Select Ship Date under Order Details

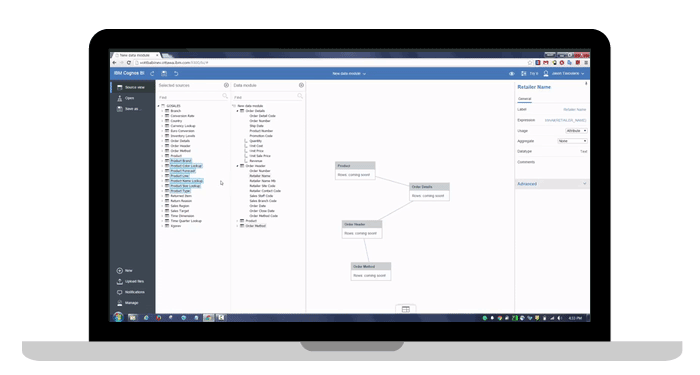(256, 126)
